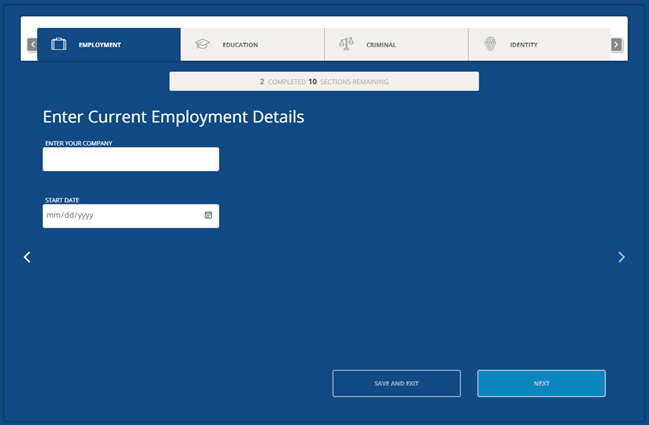
Task: Open the calendar picker in Start Date
Action: pos(209,215)
